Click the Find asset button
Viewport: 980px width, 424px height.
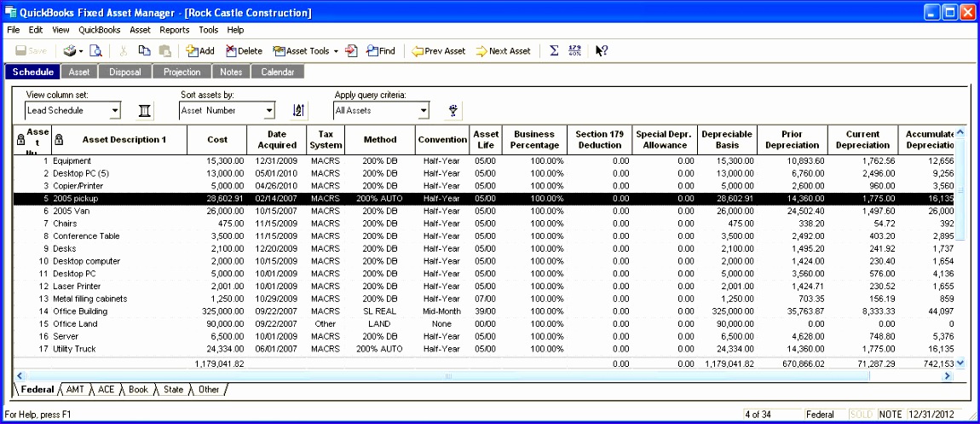tap(381, 51)
